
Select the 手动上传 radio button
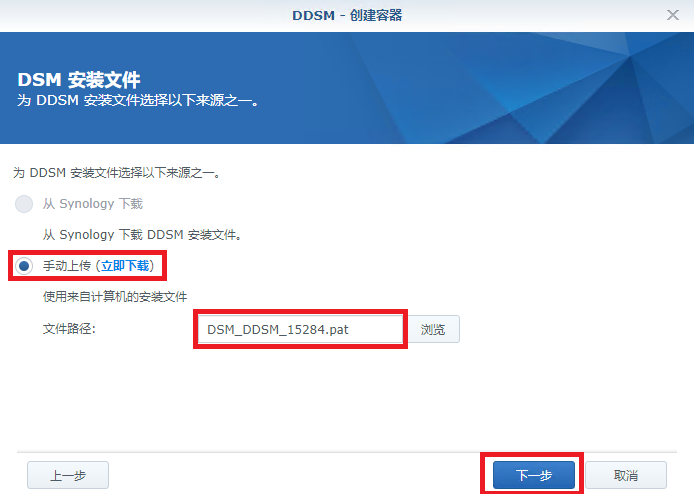[x=24, y=266]
